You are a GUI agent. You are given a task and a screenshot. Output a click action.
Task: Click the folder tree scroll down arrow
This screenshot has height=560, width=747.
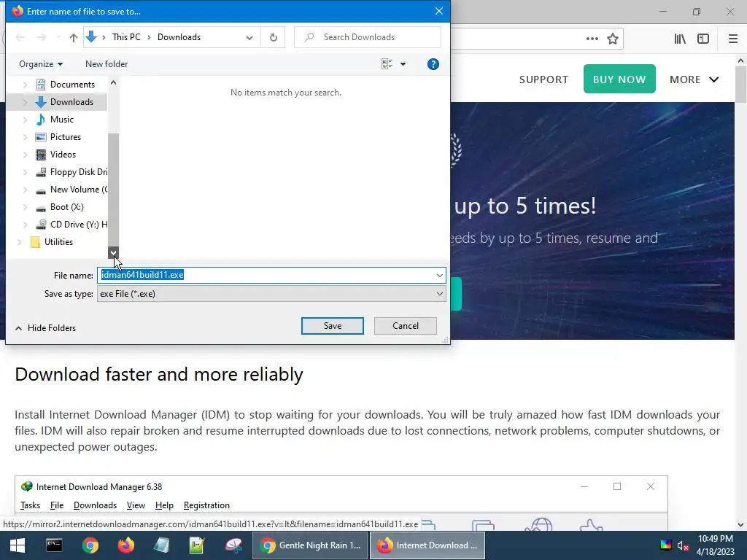(x=113, y=252)
